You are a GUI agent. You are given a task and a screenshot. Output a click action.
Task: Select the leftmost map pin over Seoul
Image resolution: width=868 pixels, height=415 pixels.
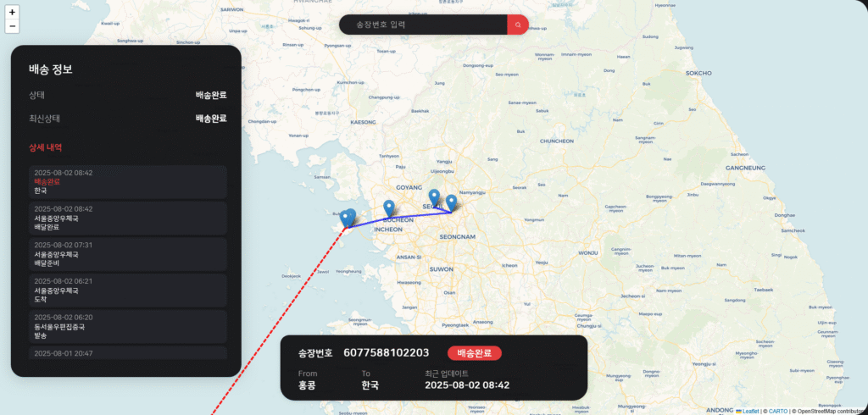435,197
